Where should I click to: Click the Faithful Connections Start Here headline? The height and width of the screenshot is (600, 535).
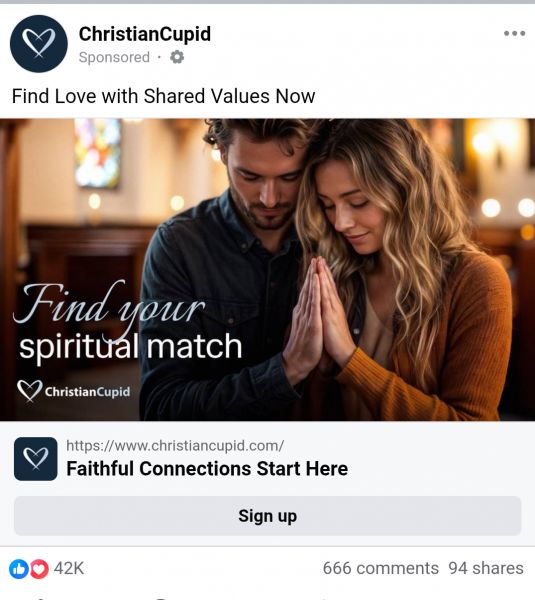click(x=207, y=468)
